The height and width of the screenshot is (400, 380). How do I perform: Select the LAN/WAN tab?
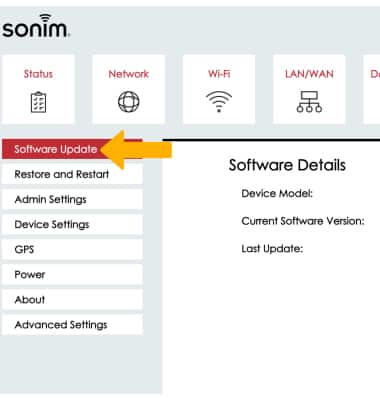pos(309,89)
